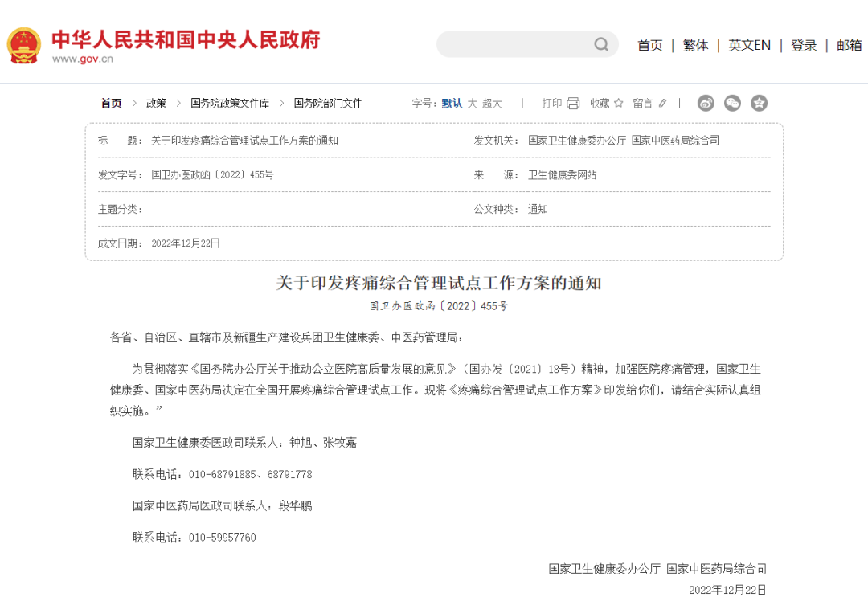This screenshot has height=605, width=868.
Task: Click the star icon next to 收藏
Action: 619,103
